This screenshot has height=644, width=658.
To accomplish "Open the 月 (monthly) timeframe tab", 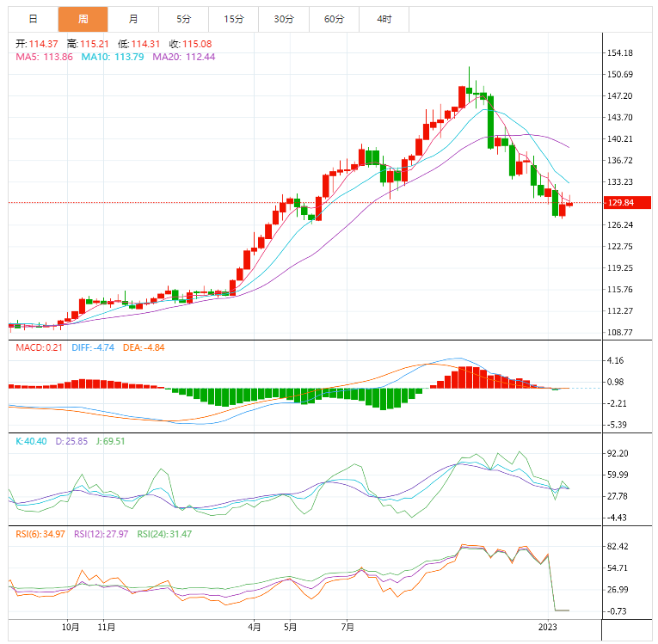I will [x=132, y=19].
